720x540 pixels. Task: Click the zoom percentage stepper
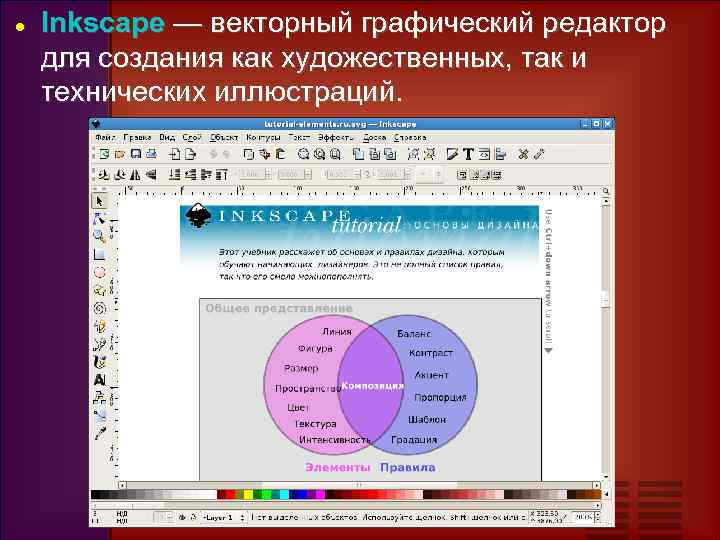(x=597, y=518)
